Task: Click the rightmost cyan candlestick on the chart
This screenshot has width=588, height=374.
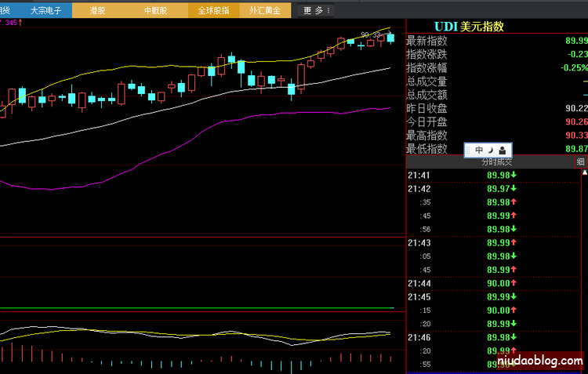Action: pos(390,38)
